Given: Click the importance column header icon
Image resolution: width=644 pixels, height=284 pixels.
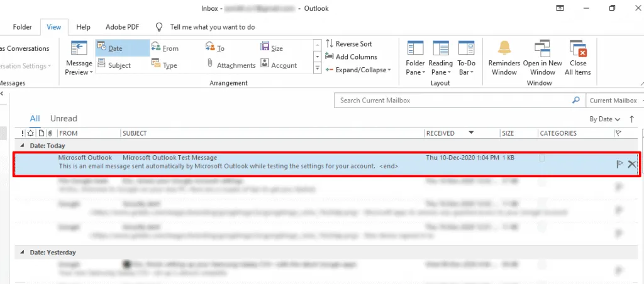Looking at the screenshot, I should pyautogui.click(x=23, y=133).
